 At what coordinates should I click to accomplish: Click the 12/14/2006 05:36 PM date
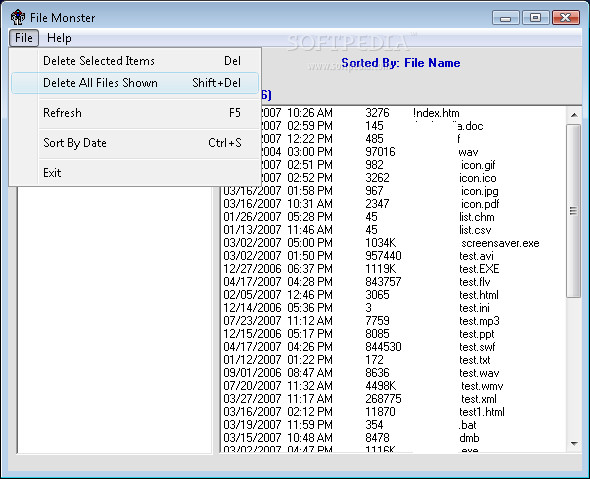278,308
